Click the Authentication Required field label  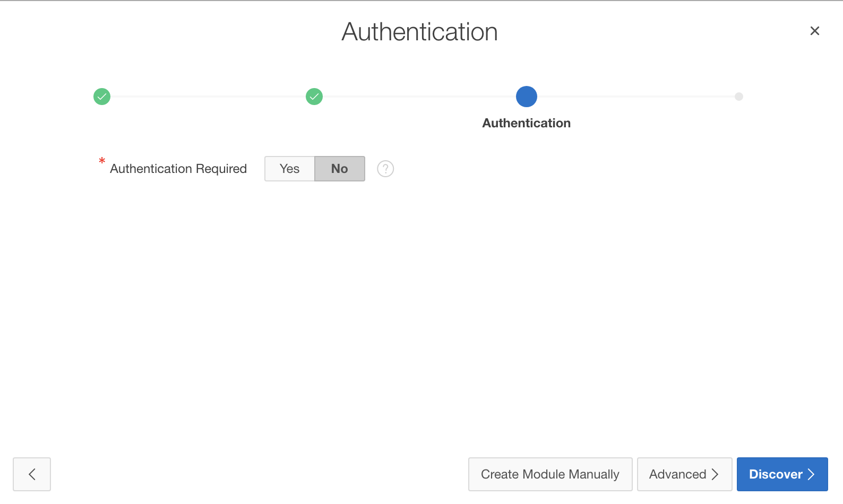[x=178, y=169]
